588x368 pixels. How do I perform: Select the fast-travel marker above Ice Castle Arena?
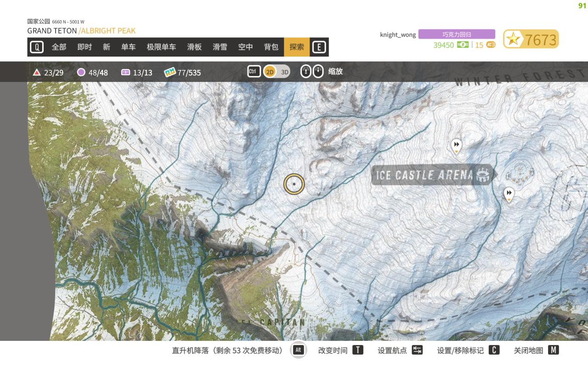[x=456, y=146]
